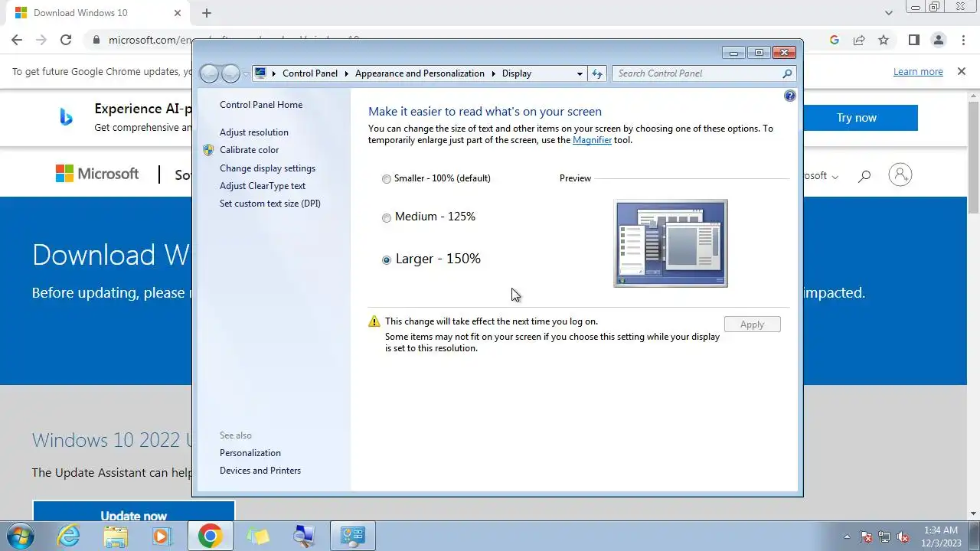This screenshot has width=980, height=551.
Task: Click Search Control Panel field
Action: click(697, 73)
